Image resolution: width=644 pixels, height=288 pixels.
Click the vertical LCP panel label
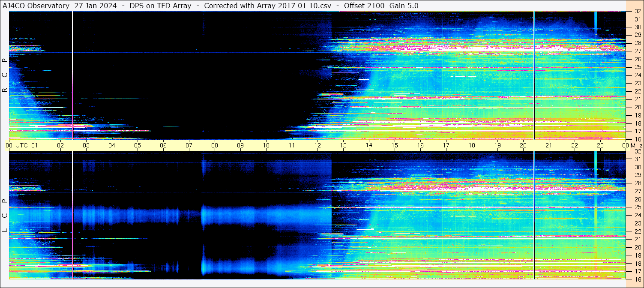coord(5,215)
